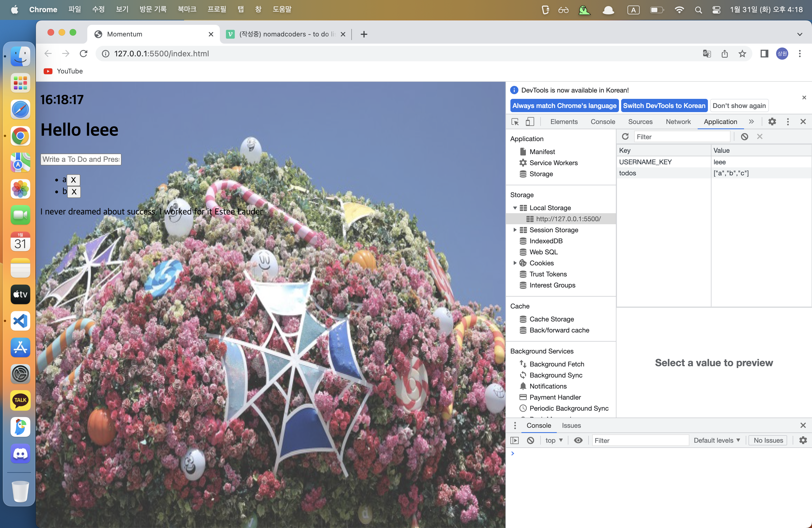Click Switch DevTools to Korean button
Screen dimensions: 812x528
664,106
